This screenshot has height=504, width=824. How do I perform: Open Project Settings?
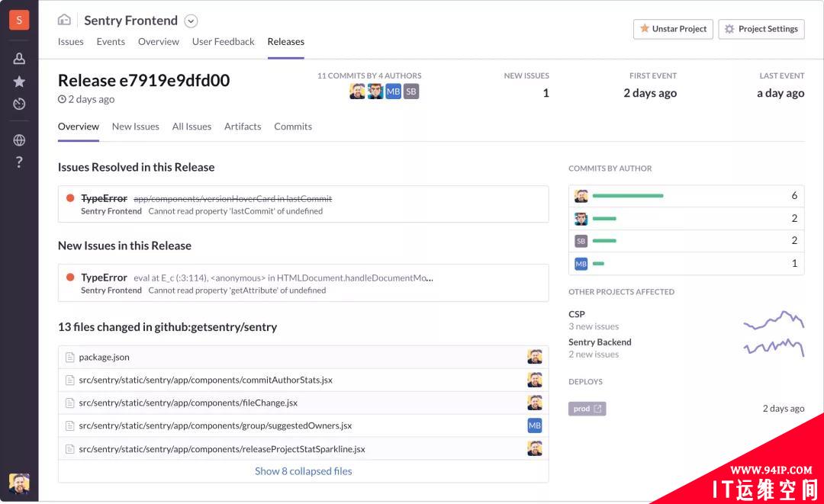(x=761, y=29)
